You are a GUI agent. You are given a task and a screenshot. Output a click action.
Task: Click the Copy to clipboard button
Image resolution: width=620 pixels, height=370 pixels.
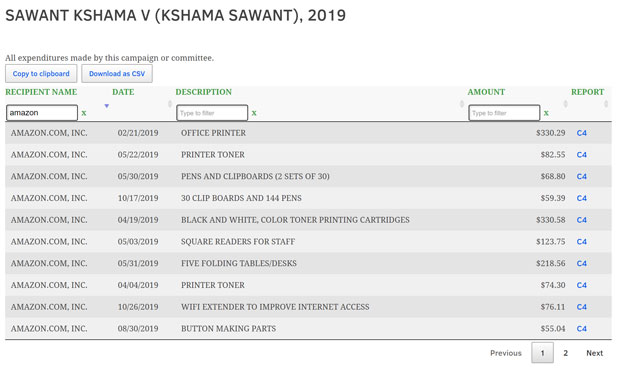click(x=41, y=74)
